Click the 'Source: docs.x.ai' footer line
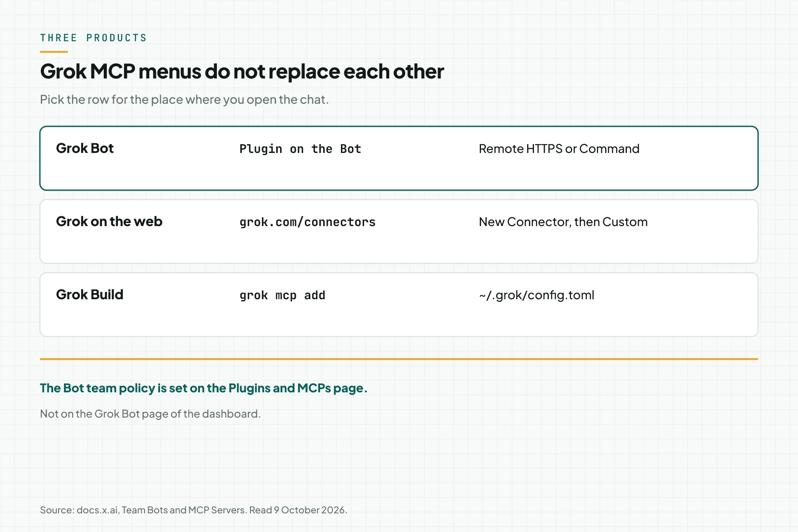This screenshot has width=798, height=532. pos(193,510)
